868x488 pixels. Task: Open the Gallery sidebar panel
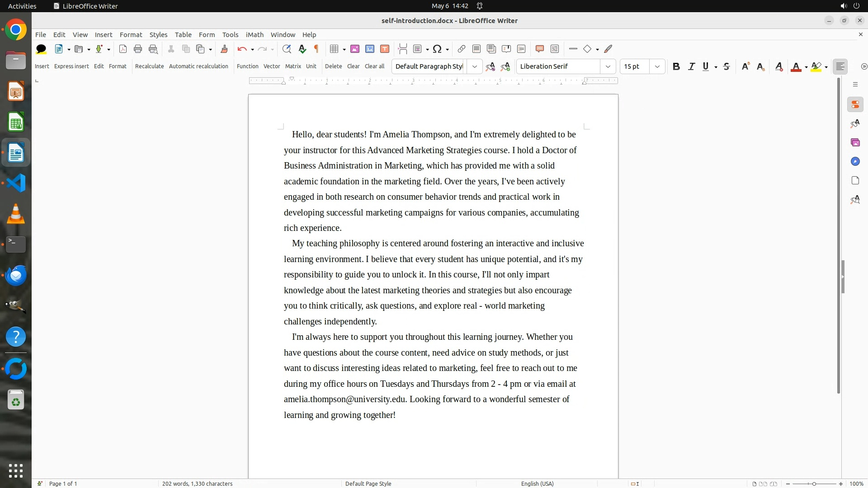click(x=855, y=142)
